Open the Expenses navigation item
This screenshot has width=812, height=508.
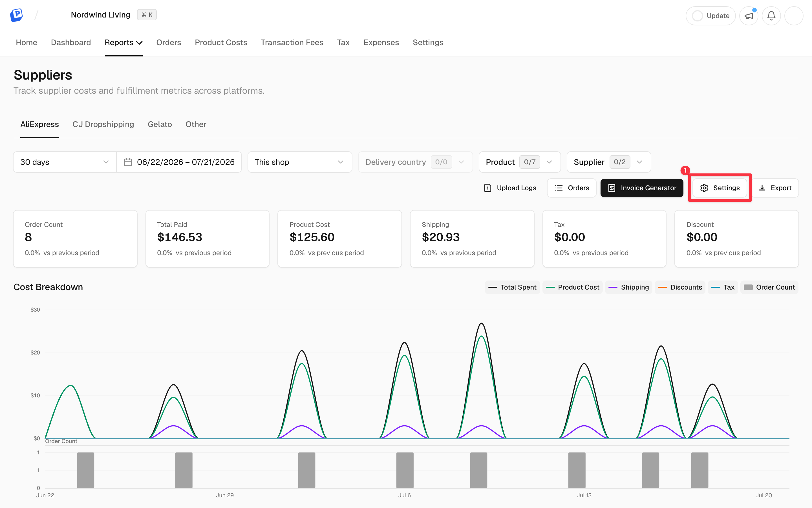pos(381,42)
